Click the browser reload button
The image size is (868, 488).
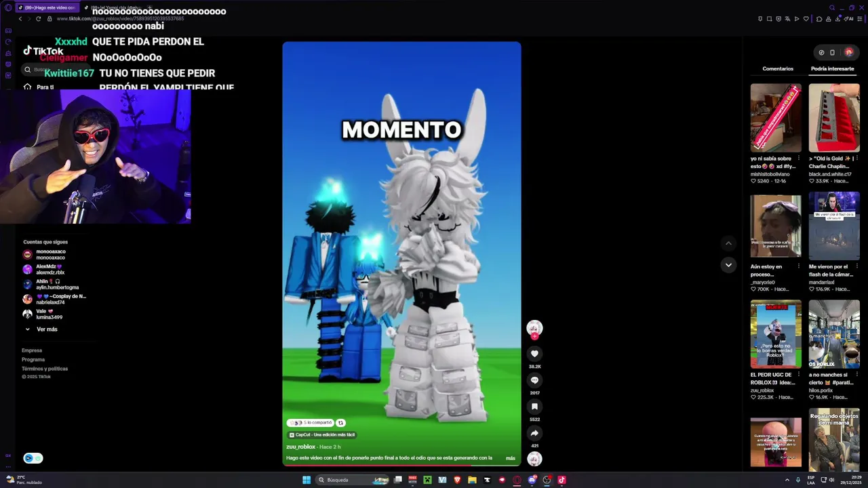(38, 19)
